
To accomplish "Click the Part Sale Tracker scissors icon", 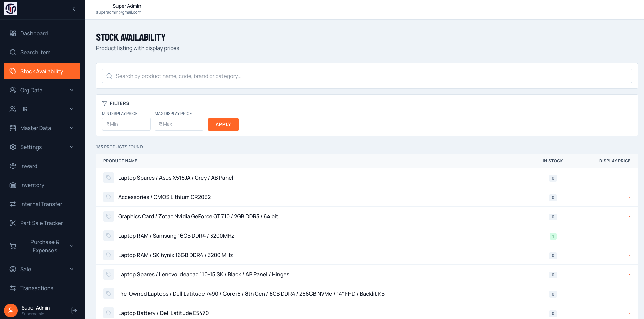I will tap(13, 223).
